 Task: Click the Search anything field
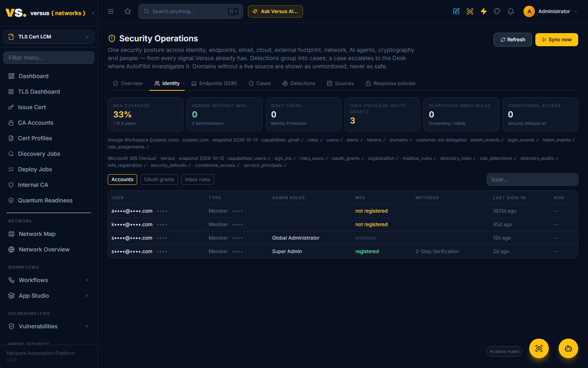coord(191,11)
